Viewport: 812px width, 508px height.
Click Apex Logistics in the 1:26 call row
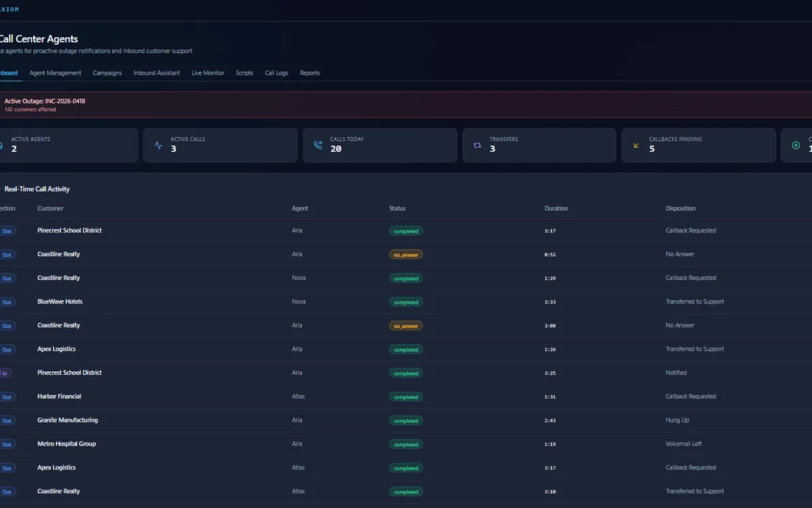tap(57, 349)
